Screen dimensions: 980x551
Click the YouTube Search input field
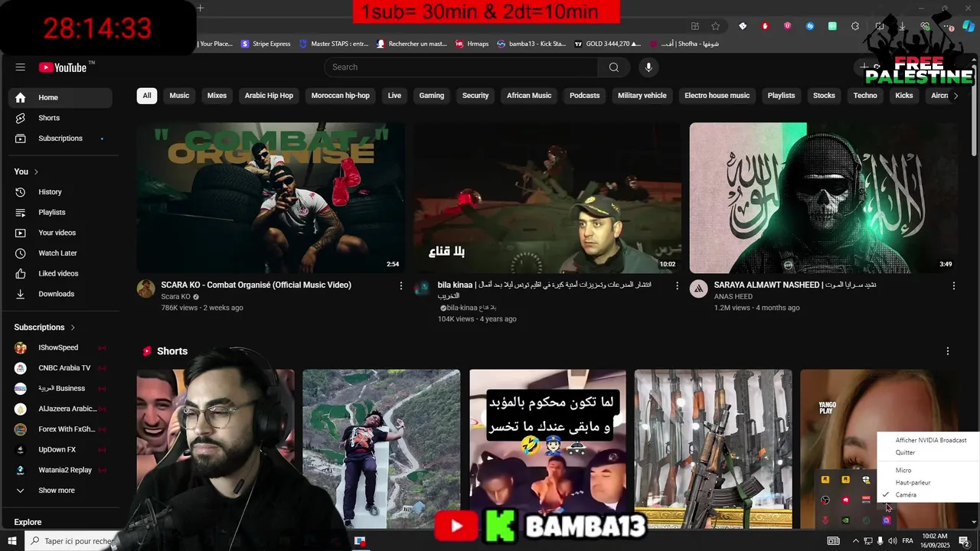[x=462, y=67]
